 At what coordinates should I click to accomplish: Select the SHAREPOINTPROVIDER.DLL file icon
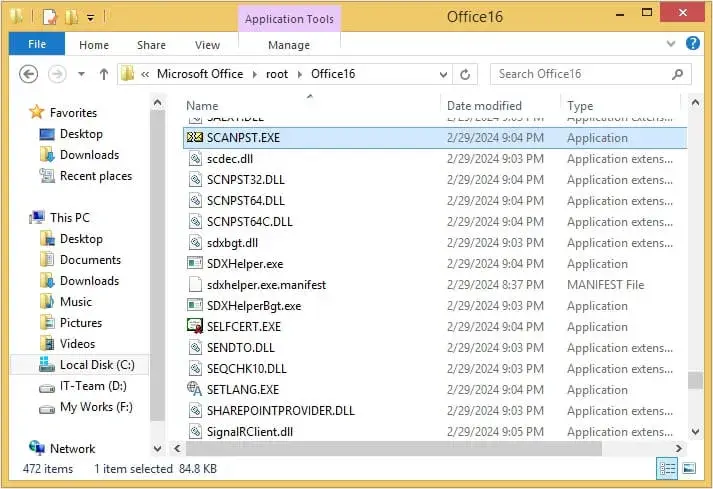coord(195,410)
